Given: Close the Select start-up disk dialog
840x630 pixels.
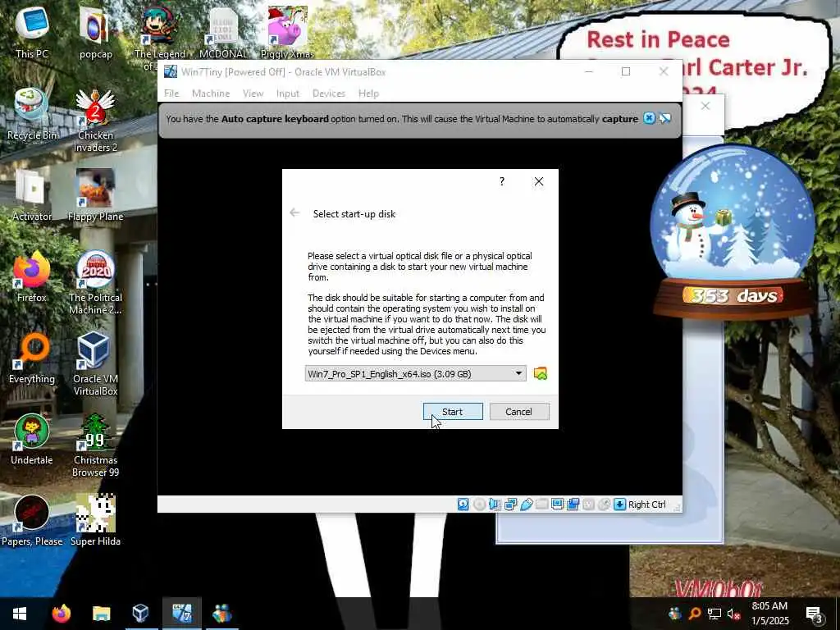Looking at the screenshot, I should tap(539, 181).
